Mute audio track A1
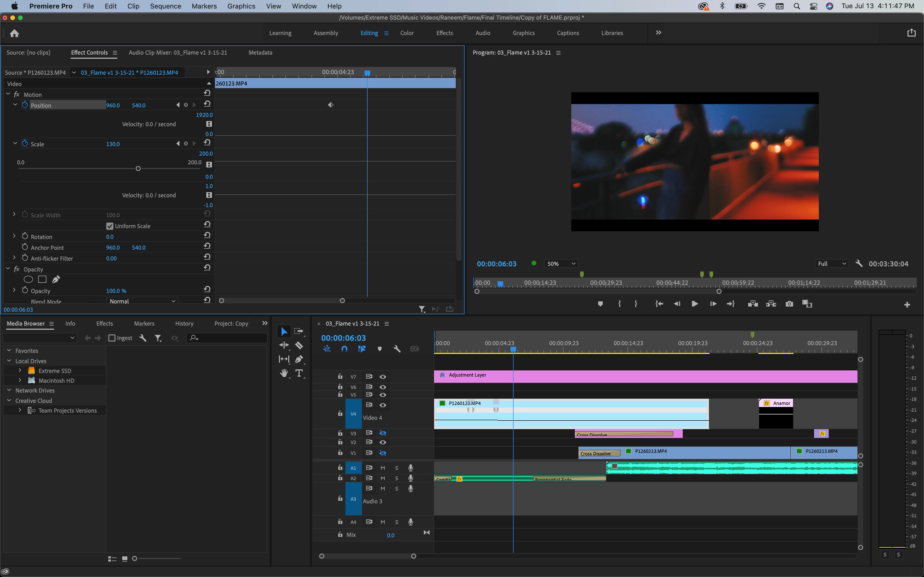Screen dimensions: 924x577 coord(383,468)
